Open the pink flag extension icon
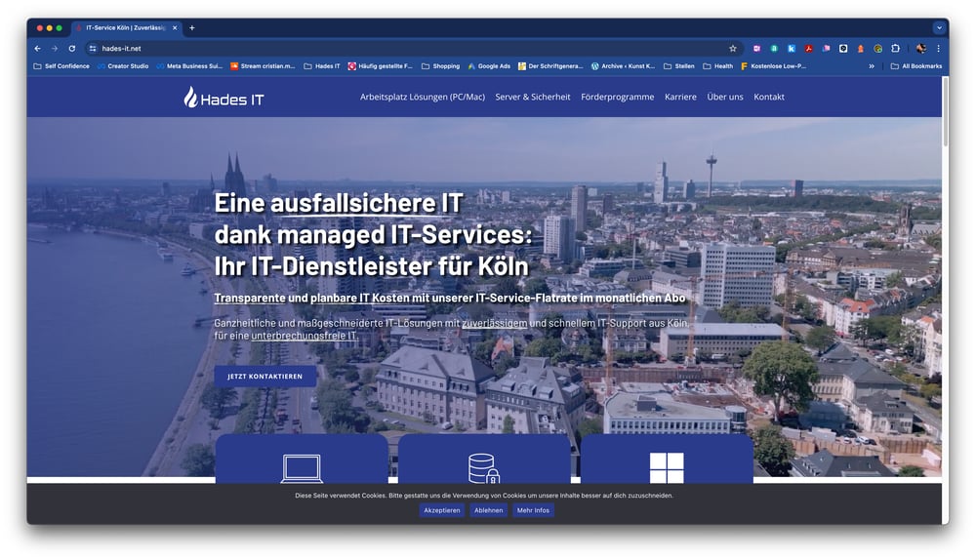Image resolution: width=976 pixels, height=560 pixels. pos(826,49)
